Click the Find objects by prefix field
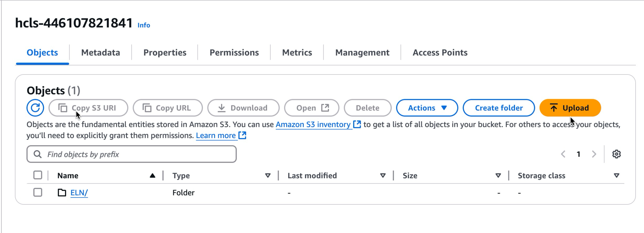 click(132, 154)
